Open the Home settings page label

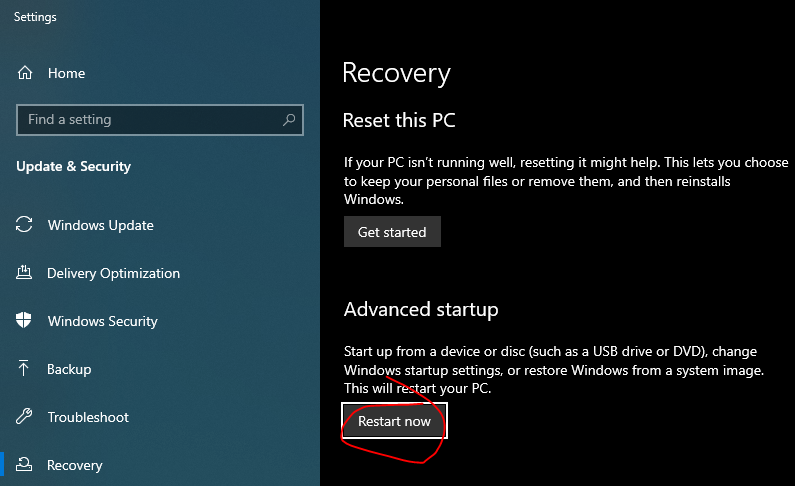66,73
